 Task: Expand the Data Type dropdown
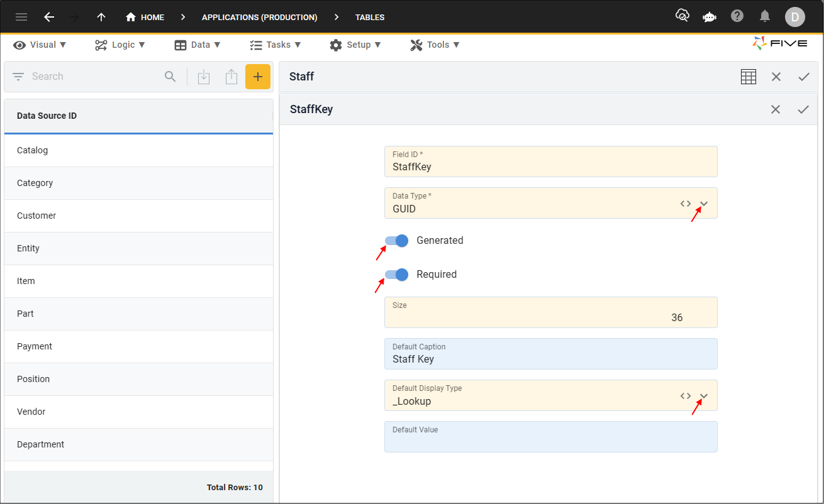pyautogui.click(x=704, y=204)
